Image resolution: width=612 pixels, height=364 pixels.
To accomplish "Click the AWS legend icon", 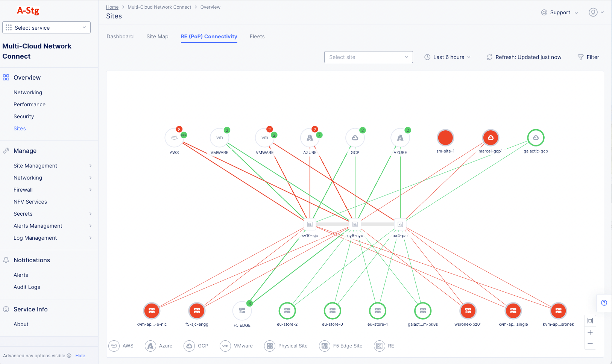I will 114,346.
